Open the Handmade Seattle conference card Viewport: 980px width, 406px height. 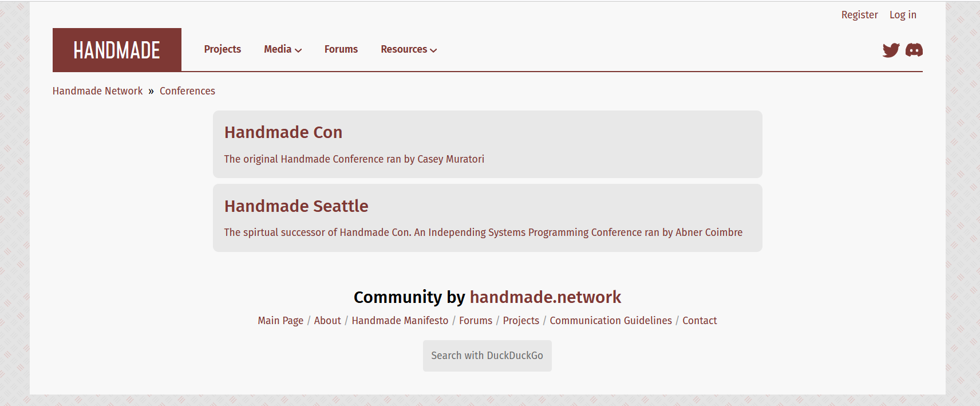[x=487, y=218]
